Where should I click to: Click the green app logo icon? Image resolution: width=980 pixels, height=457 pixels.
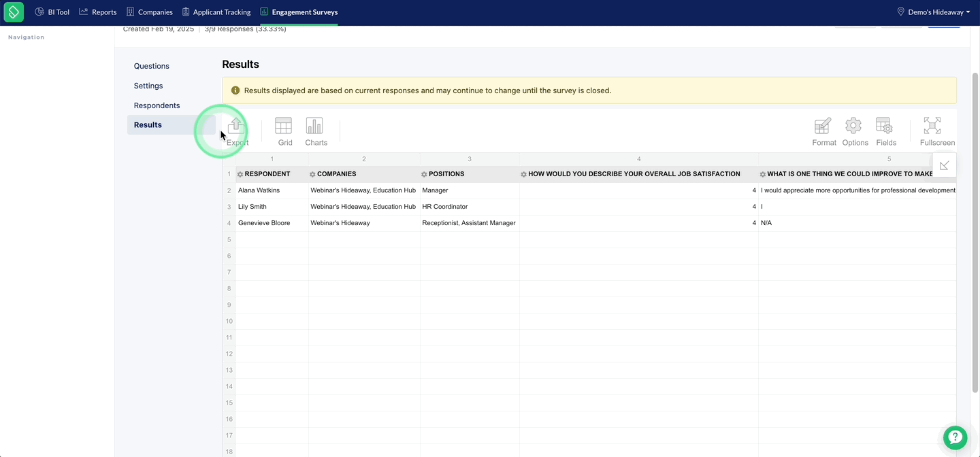14,12
